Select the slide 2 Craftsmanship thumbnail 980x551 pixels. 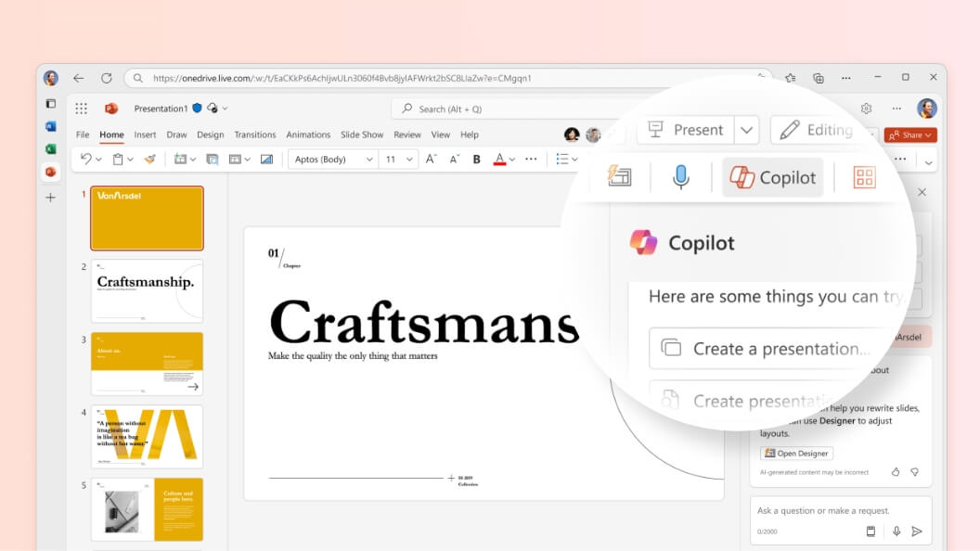(147, 290)
